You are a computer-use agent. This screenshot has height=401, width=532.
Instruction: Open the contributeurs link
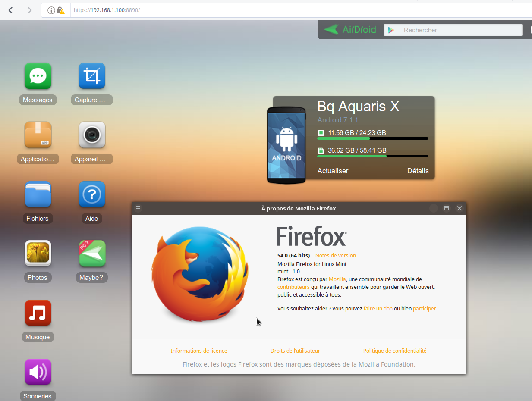pyautogui.click(x=293, y=287)
